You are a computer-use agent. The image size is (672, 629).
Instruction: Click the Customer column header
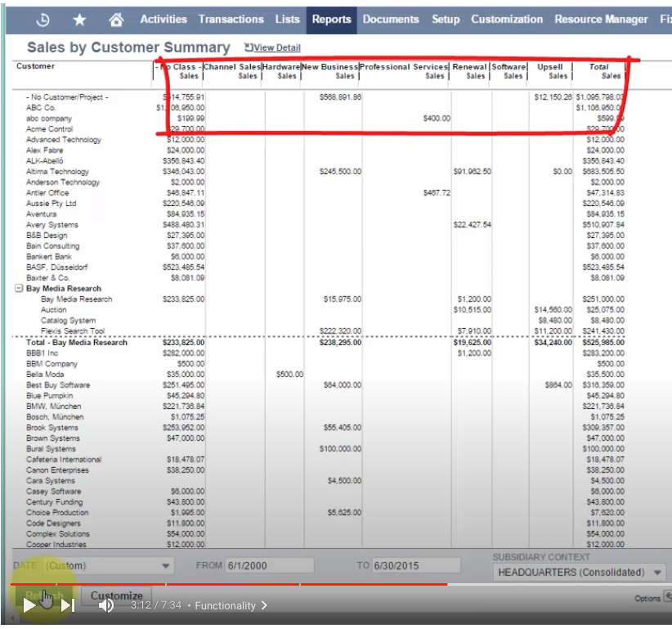36,66
